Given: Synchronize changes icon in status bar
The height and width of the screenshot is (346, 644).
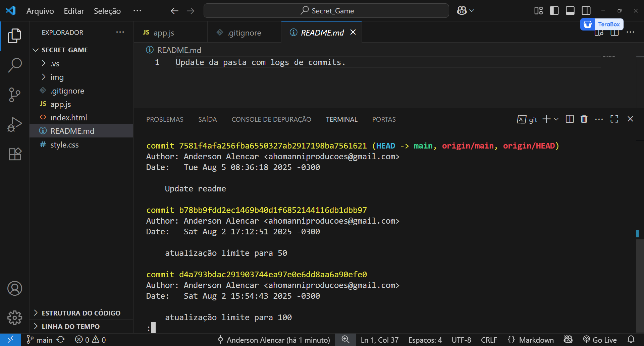Looking at the screenshot, I should click(61, 340).
